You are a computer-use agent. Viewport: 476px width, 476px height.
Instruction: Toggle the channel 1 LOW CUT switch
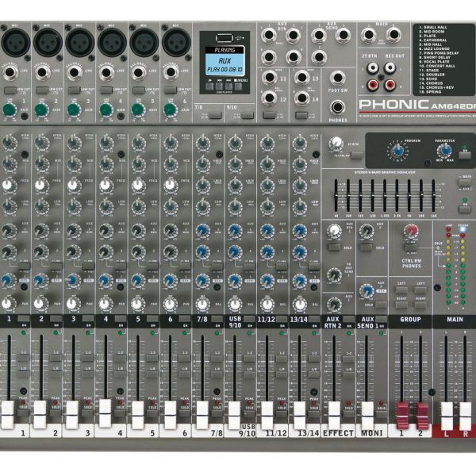click(x=10, y=90)
